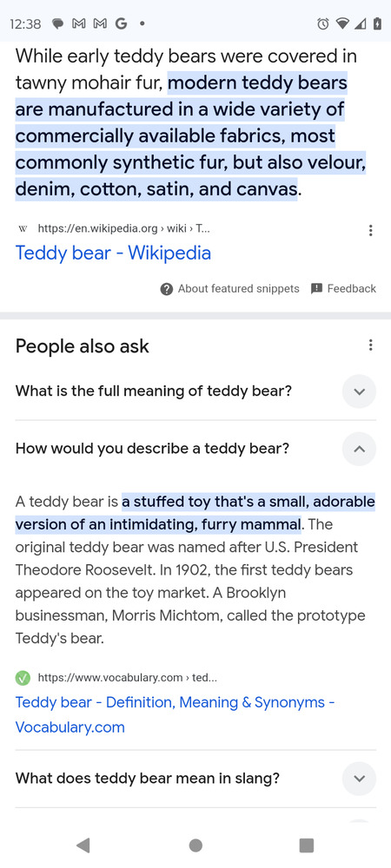Viewport: 391px width, 868px height.
Task: Open the People also ask options menu
Action: click(370, 345)
